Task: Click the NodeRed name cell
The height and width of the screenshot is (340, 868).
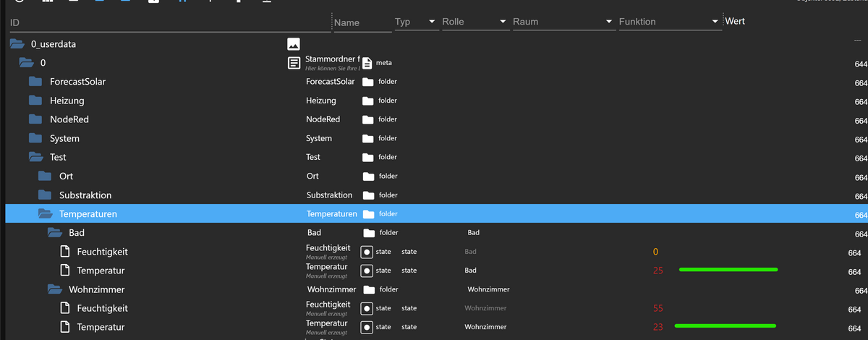Action: click(323, 119)
